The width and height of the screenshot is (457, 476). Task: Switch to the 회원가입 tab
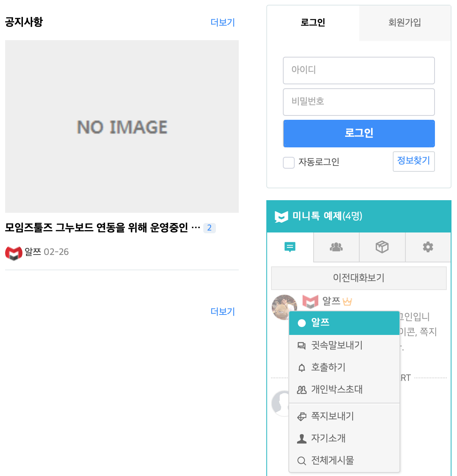tap(405, 23)
